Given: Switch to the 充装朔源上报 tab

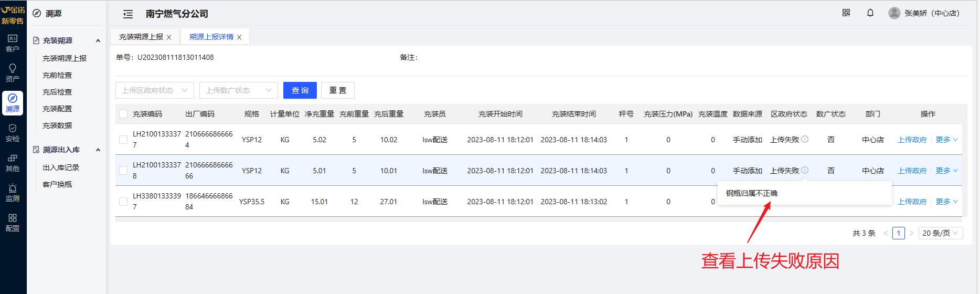Looking at the screenshot, I should pyautogui.click(x=141, y=37).
